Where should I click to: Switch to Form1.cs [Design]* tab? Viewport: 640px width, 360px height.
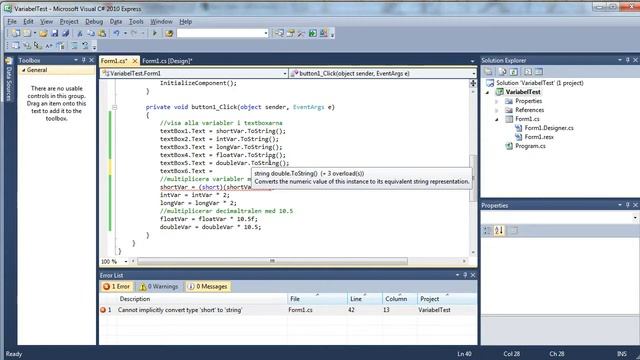(167, 61)
